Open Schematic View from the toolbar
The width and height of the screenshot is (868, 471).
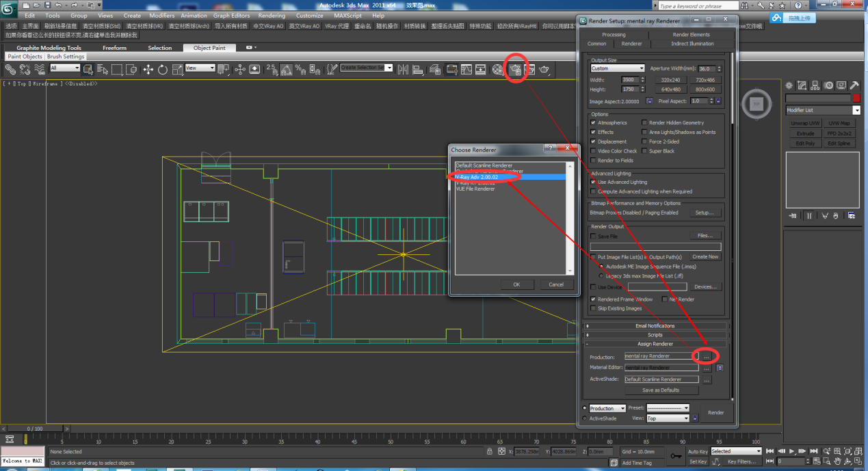click(481, 69)
